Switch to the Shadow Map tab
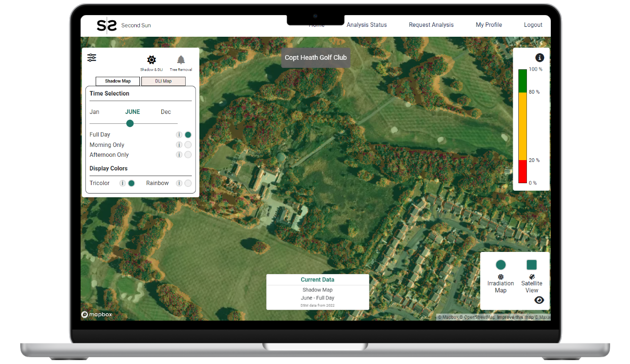630x364 pixels. 117,81
